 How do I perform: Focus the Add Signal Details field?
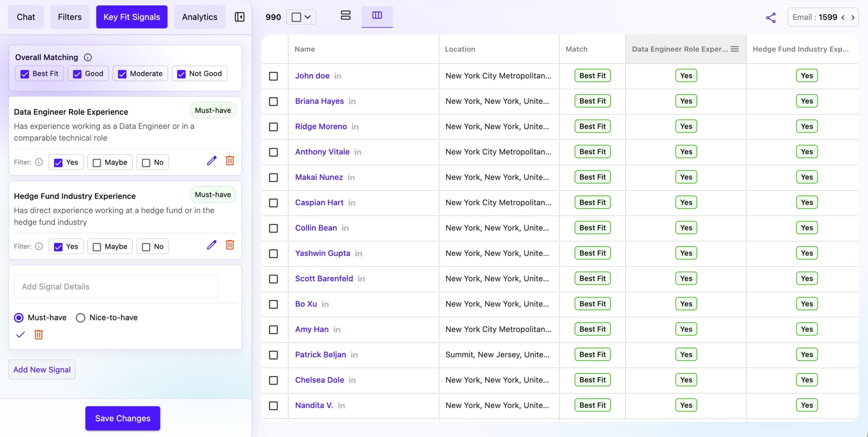tap(116, 286)
